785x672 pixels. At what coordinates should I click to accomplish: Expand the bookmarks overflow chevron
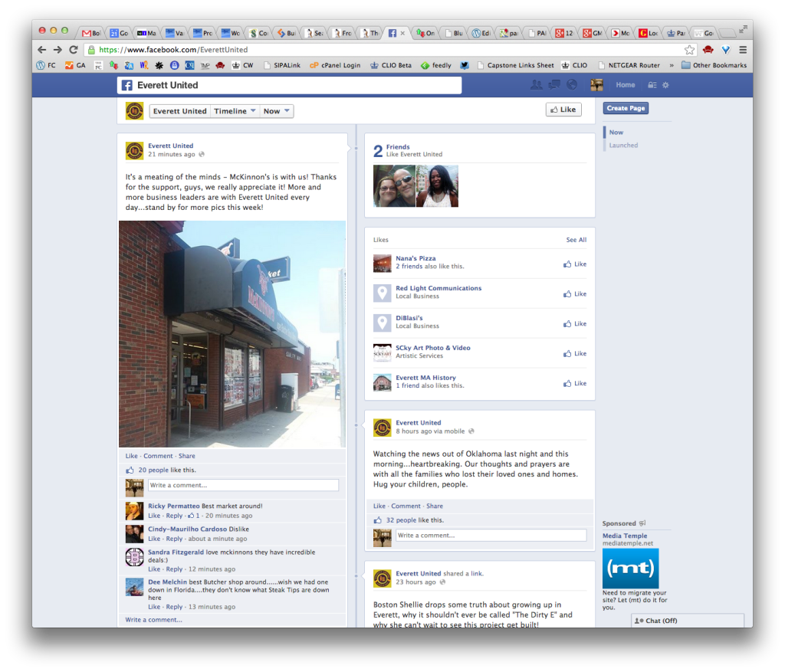pos(672,65)
